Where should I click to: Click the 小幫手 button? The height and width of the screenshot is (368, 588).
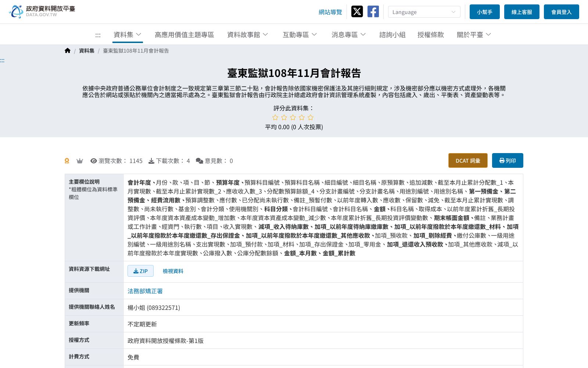[485, 12]
